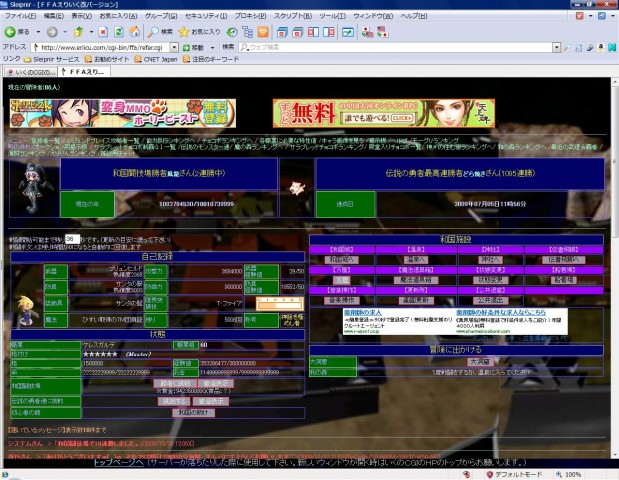Viewport: 619px width, 480px height.
Task: Click デフォルトモード in the status bar
Action: coord(518,474)
